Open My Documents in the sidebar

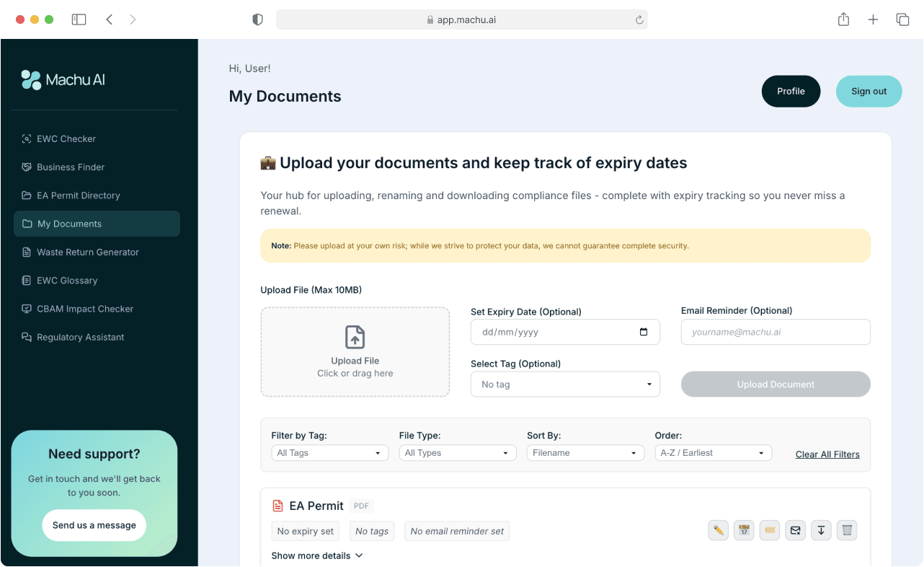97,224
